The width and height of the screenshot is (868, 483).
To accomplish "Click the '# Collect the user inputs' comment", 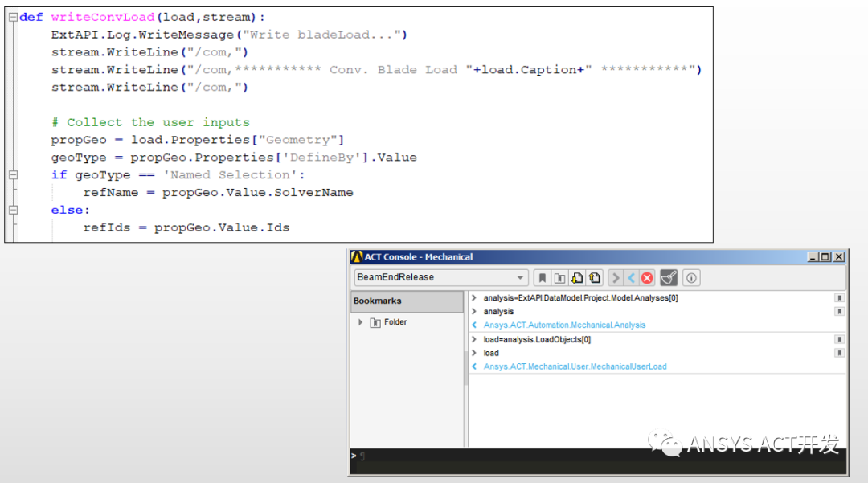I will tap(150, 122).
